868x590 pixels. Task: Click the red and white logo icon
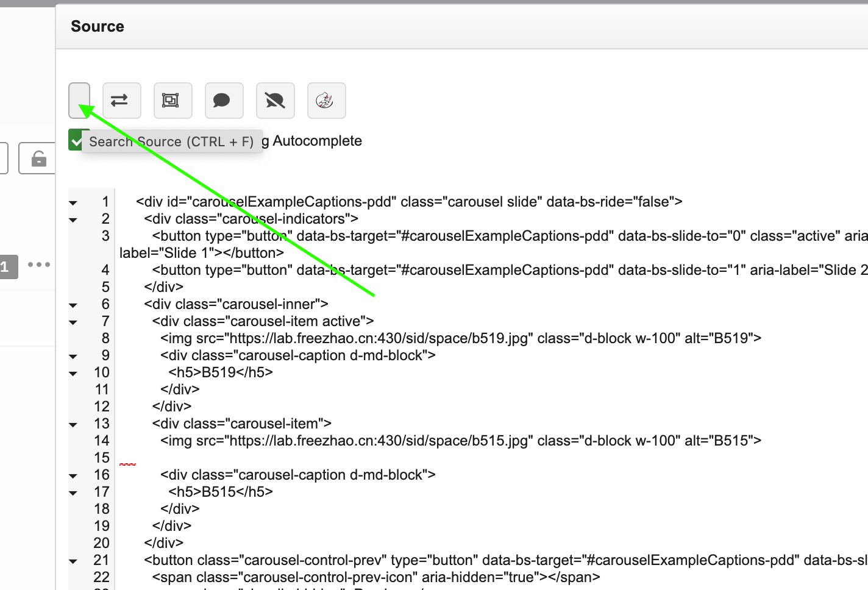pos(326,101)
